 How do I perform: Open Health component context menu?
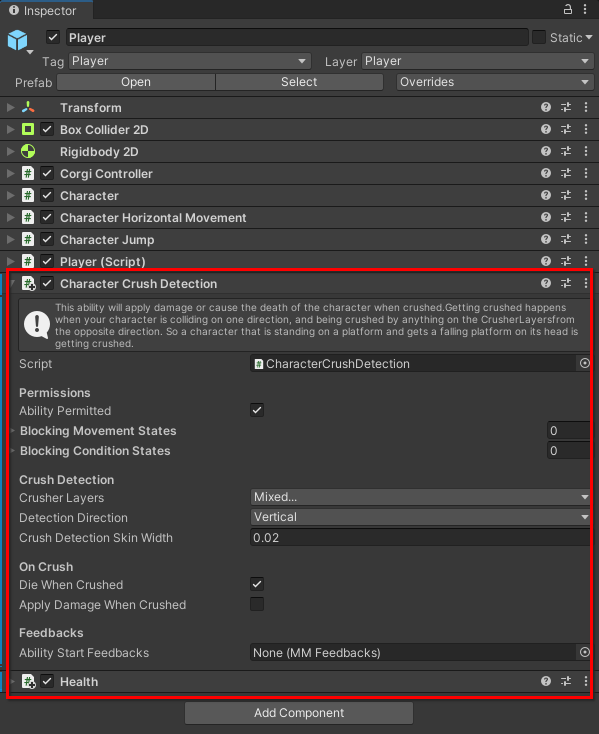pyautogui.click(x=586, y=682)
